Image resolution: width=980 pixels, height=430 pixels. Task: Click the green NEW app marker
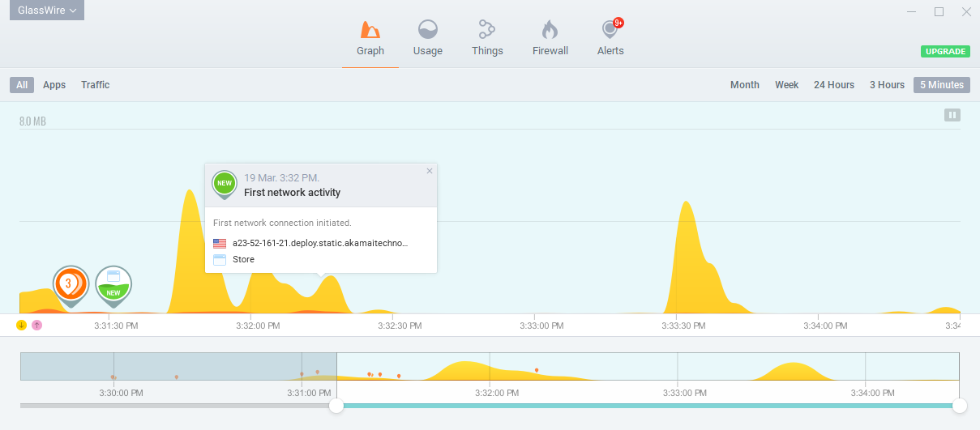(x=113, y=284)
